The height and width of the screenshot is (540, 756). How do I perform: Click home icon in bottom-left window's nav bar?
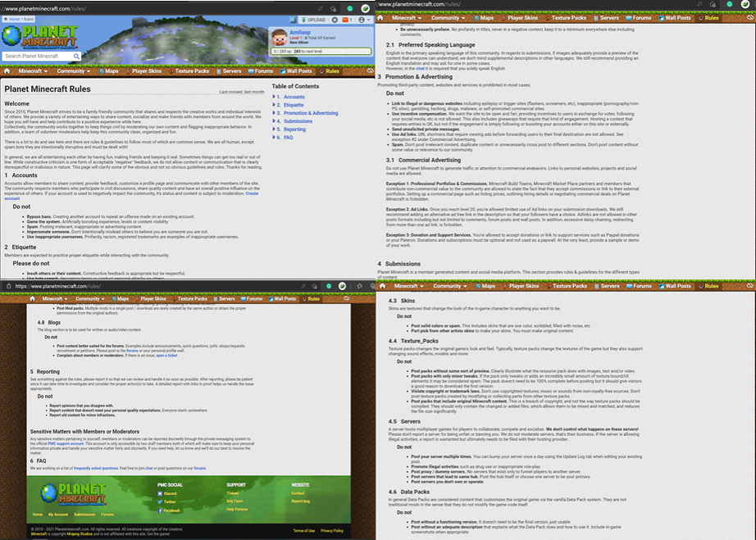[x=32, y=298]
